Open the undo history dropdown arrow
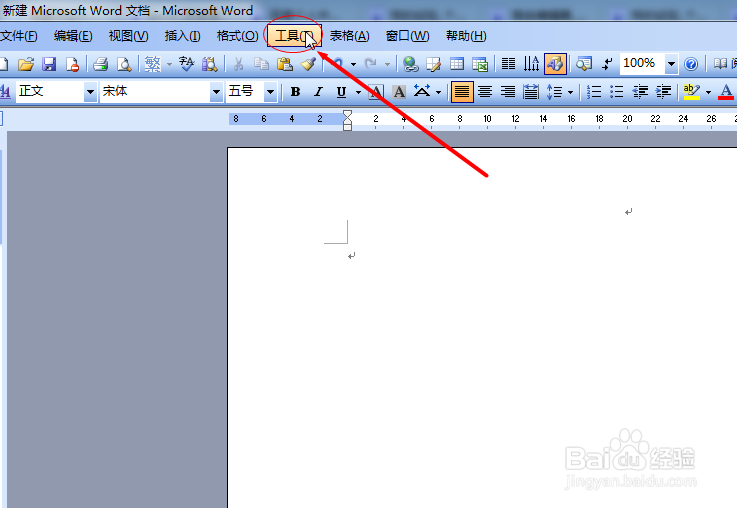737x508 pixels. click(x=353, y=64)
